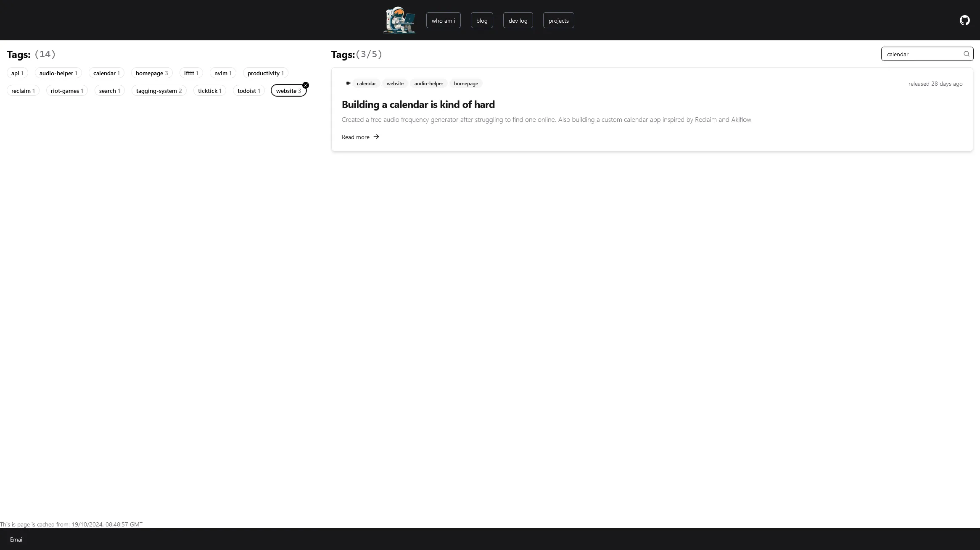Open post titled Building a calendar is kind of hard
Screen dimensions: 980x550
tap(418, 104)
